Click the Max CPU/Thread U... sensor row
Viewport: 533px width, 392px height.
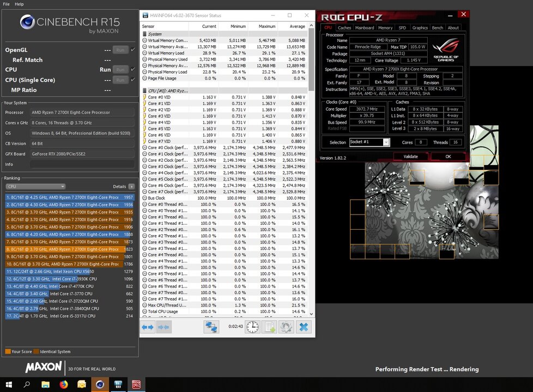pos(224,305)
